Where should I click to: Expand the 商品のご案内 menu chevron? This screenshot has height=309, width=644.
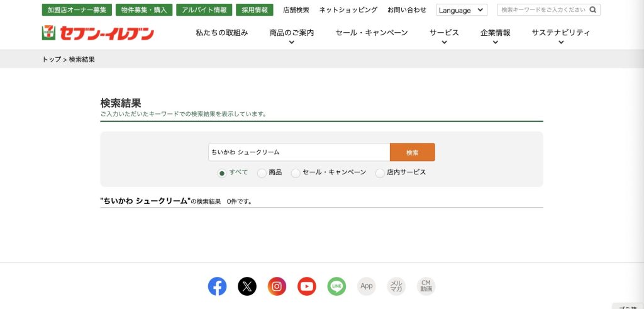tap(292, 42)
